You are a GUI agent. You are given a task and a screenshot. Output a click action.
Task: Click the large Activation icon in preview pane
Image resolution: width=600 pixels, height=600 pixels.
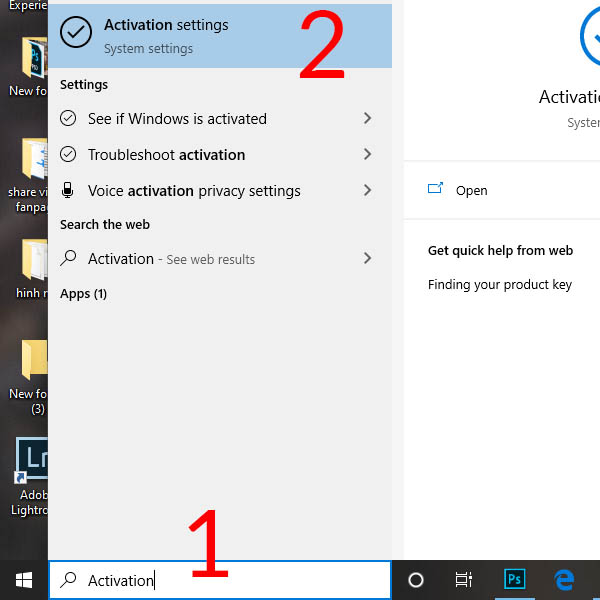click(590, 37)
